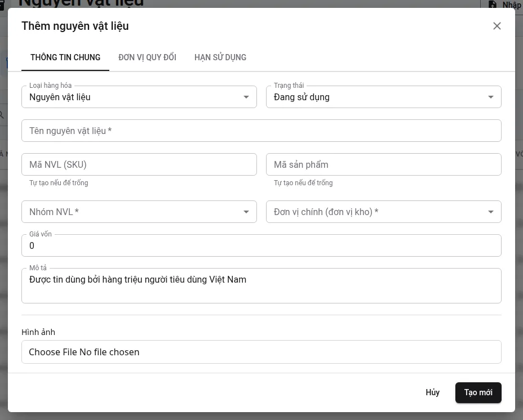
Task: Click the Mã sản phẩm field
Action: pos(384,164)
